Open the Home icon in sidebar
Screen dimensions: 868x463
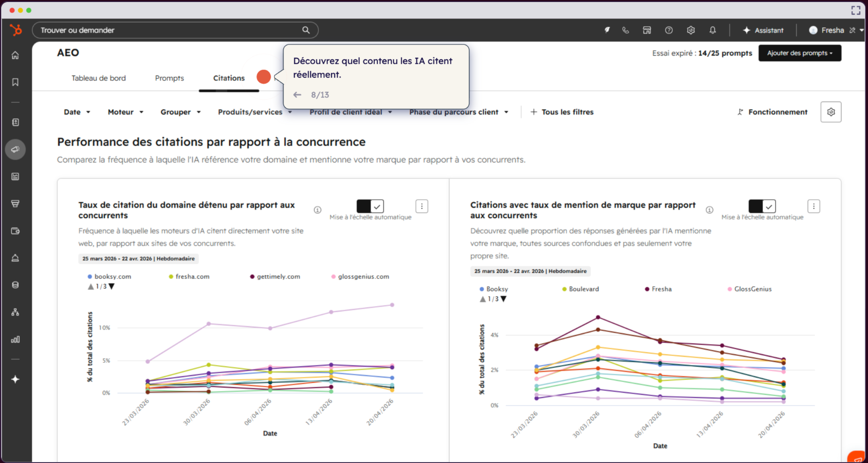coord(15,55)
